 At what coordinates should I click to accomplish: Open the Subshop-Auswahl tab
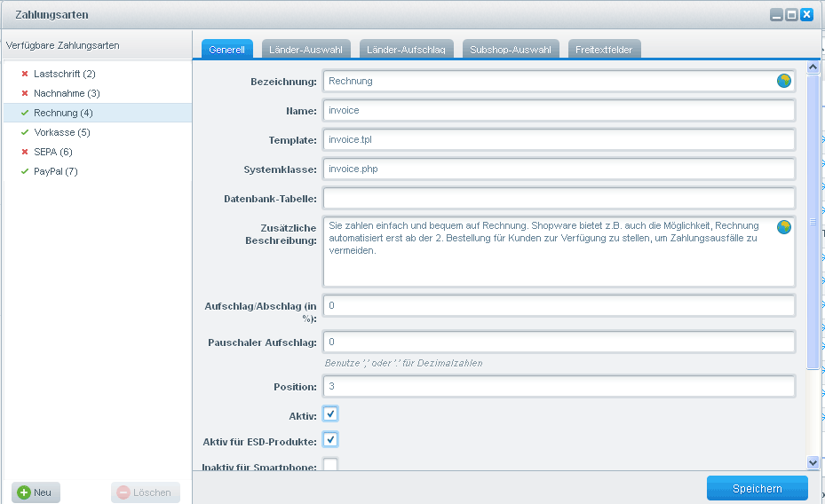(x=511, y=50)
